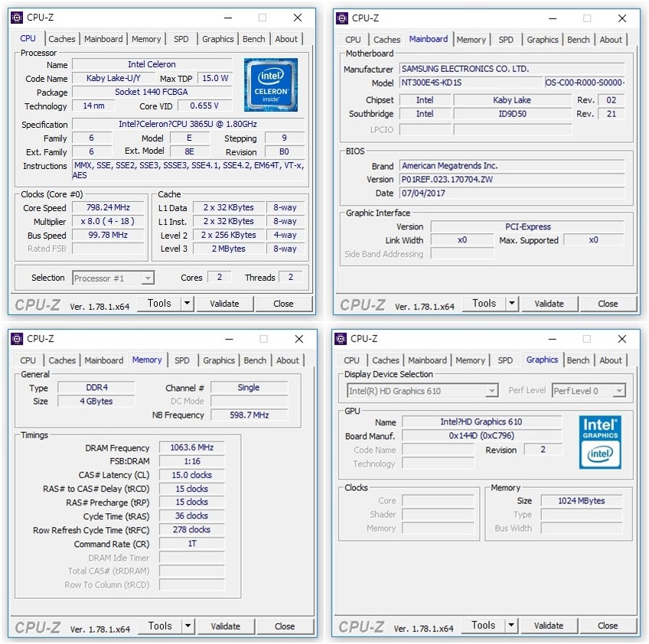Viewport: 649px width, 644px height.
Task: Click the Command Rate value 1T
Action: tap(192, 544)
